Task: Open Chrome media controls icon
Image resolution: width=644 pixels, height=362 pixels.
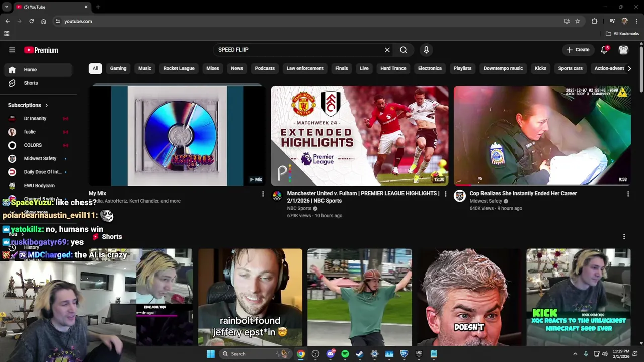Action: 612,21
